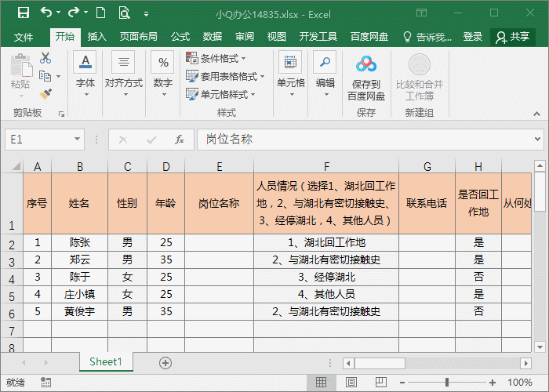Switch to the 页面布局 tab

pyautogui.click(x=138, y=37)
